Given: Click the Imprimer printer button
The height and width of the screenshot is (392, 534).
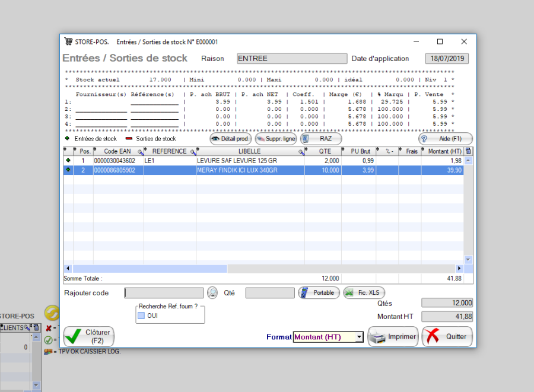Looking at the screenshot, I should (x=393, y=337).
